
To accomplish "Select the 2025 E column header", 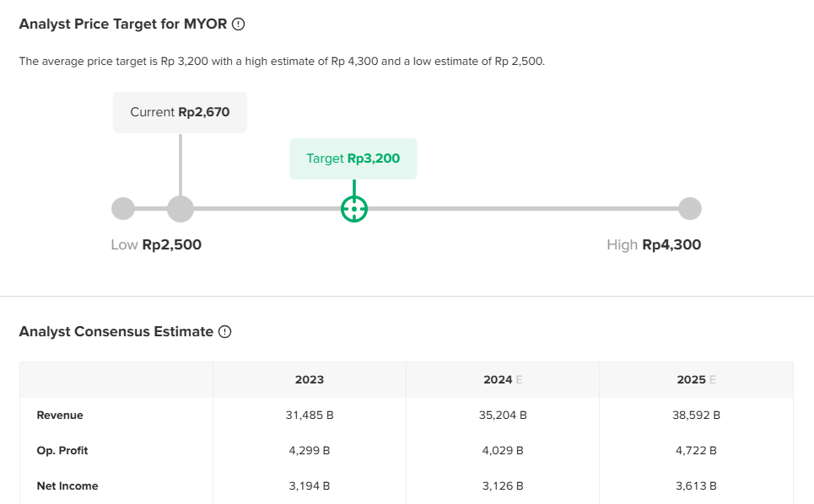I will [x=696, y=380].
